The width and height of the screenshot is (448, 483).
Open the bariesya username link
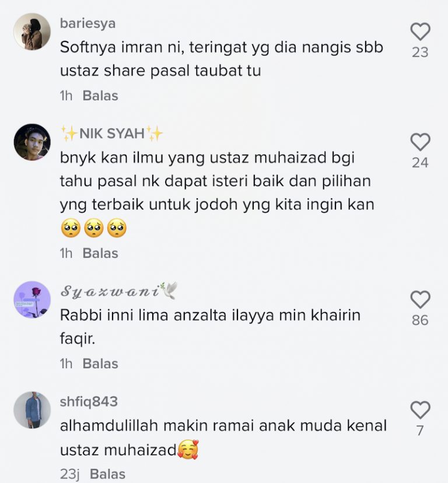(88, 23)
